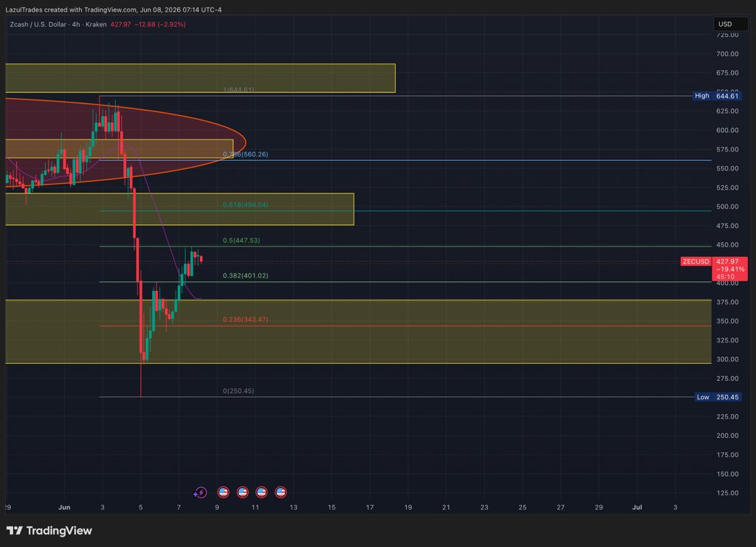
Task: Click date 27 on the time axis
Action: point(560,507)
